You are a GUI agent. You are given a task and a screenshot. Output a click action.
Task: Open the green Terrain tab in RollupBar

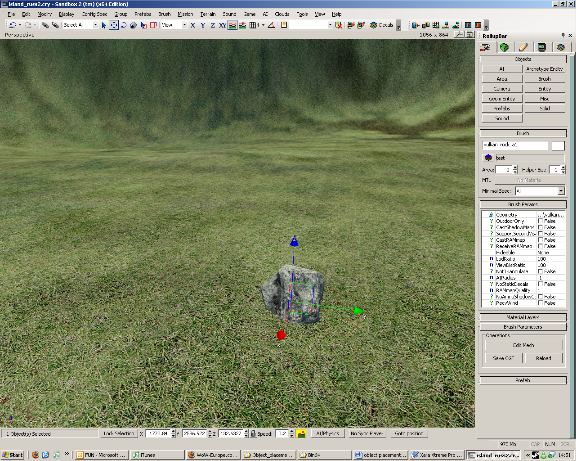point(504,47)
